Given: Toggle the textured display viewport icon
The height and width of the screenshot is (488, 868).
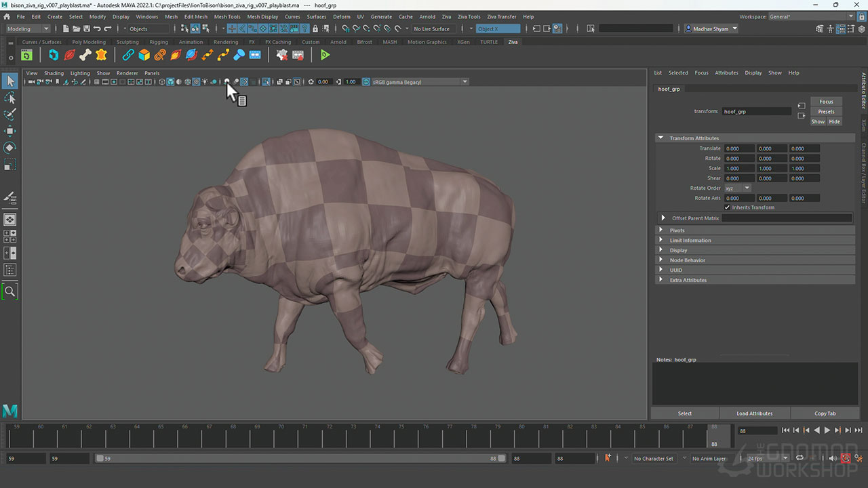Looking at the screenshot, I should [x=196, y=82].
